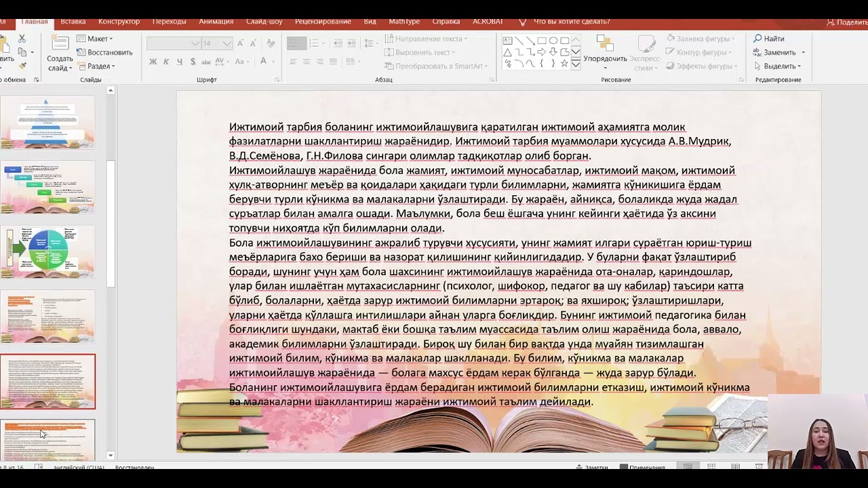
Task: Open character spacing AV dropdown
Action: 222,62
